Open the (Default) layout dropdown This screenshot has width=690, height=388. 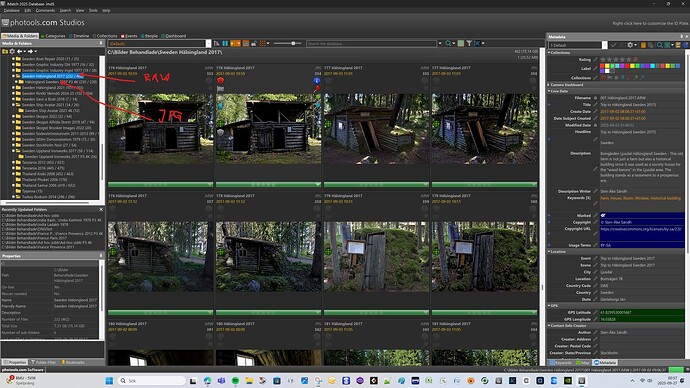coord(209,44)
